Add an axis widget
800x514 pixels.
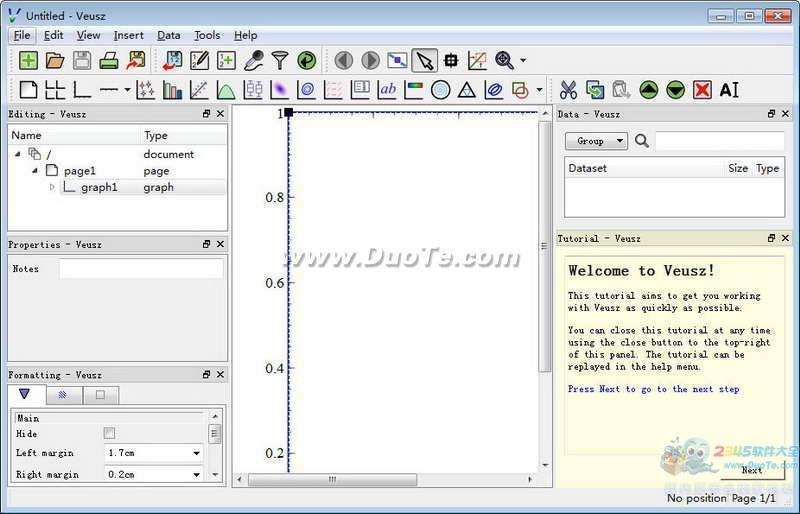point(109,90)
